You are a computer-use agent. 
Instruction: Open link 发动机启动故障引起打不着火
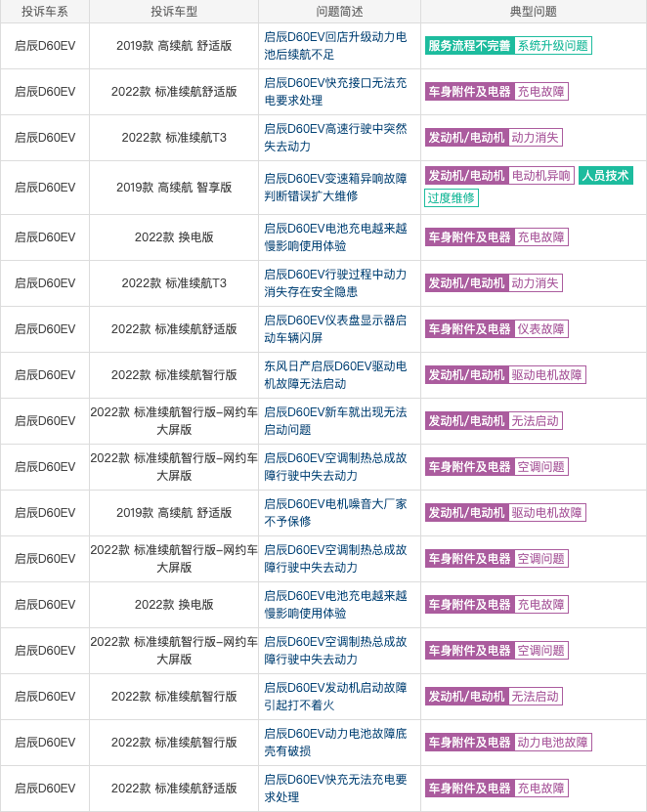335,697
